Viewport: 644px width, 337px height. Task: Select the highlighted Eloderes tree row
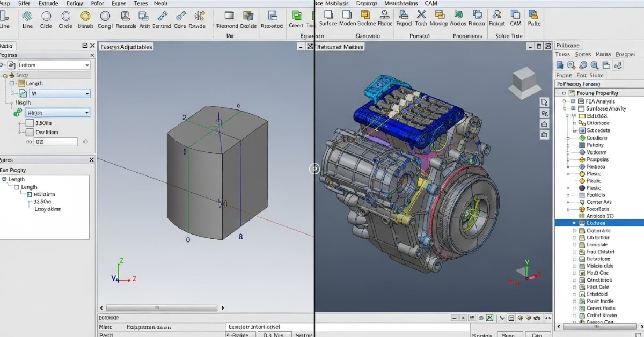599,223
